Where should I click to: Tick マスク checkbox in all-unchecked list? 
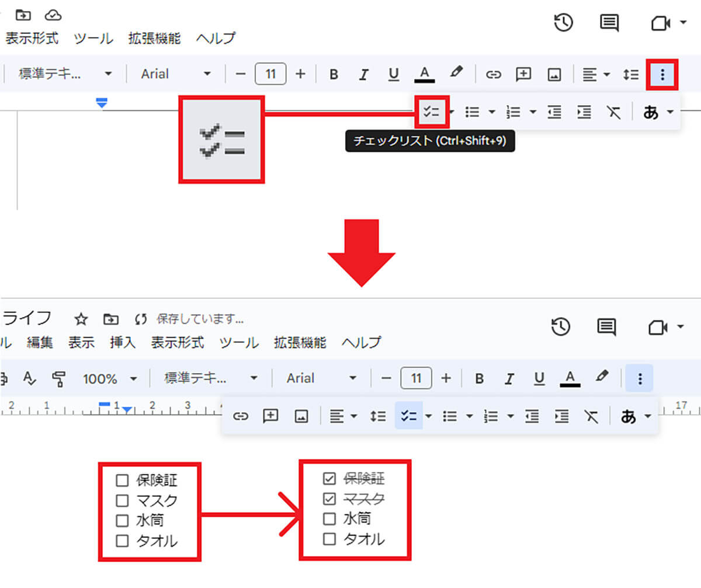(x=122, y=500)
